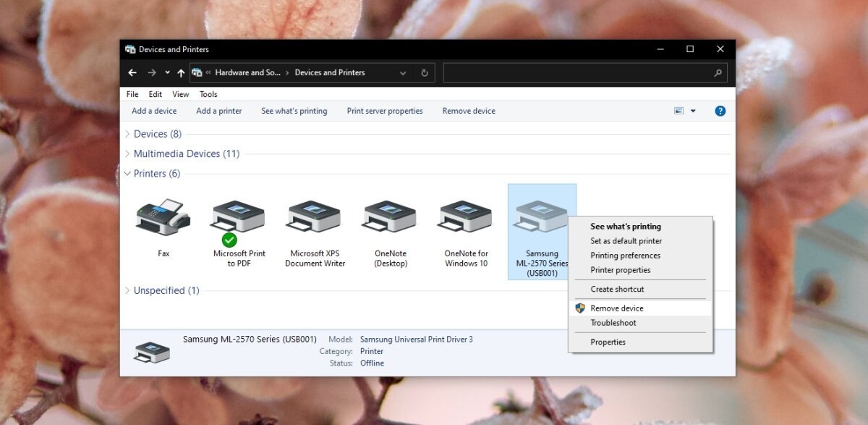Choose Set as default printer
Screen dimensions: 868x425
[626, 241]
